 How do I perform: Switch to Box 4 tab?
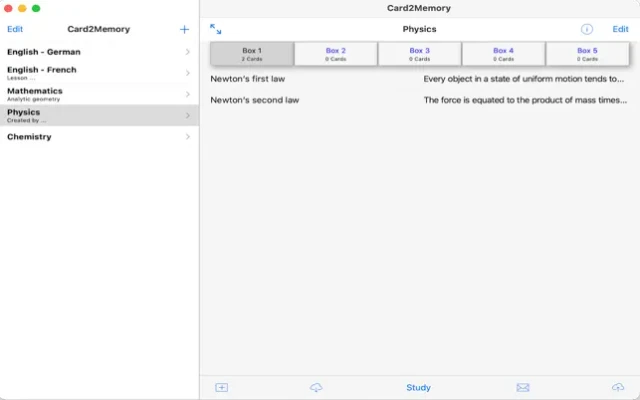503,54
